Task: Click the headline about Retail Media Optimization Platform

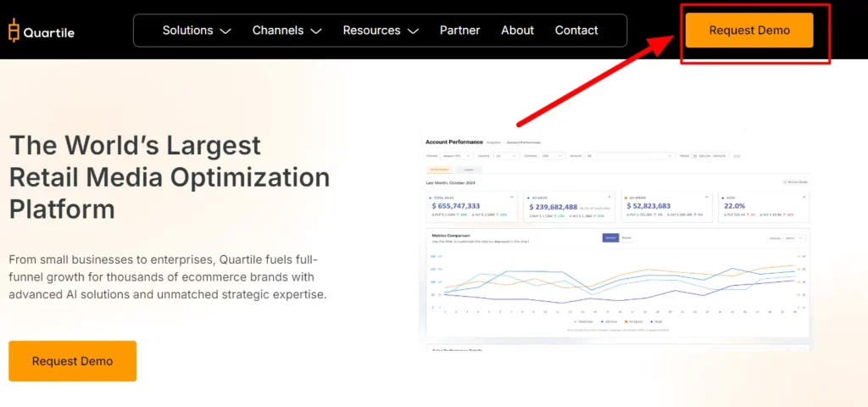Action: 170,178
